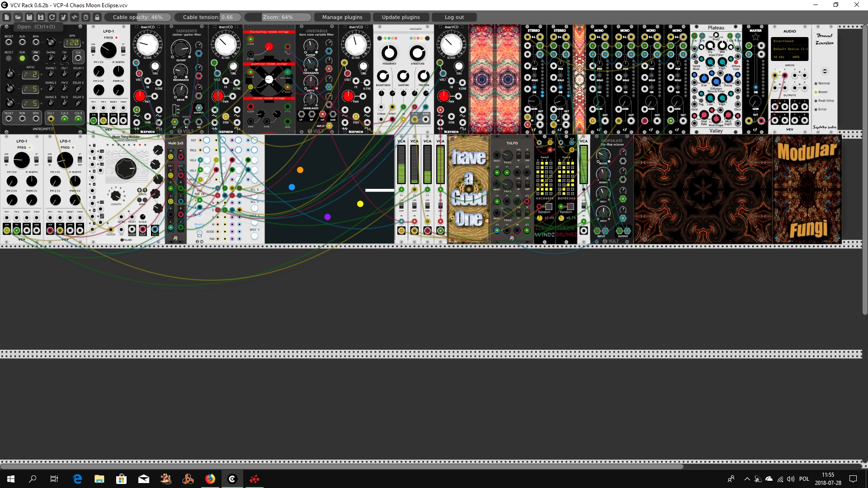Viewport: 868px width, 488px height.
Task: Flip the UNI/BI switch on top-row LFO-1
Action: (x=94, y=49)
